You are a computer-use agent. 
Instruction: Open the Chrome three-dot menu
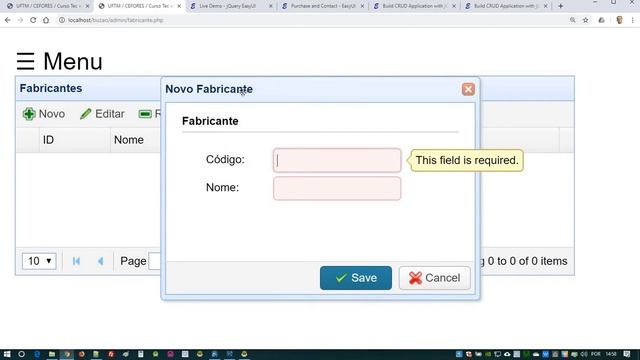(633, 20)
